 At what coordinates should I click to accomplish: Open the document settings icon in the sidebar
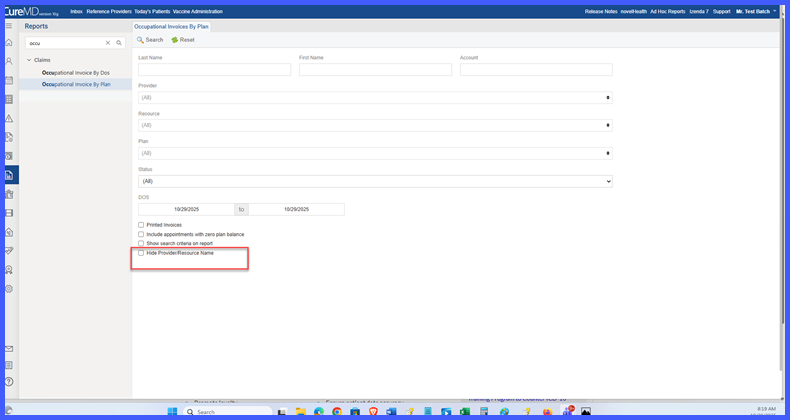coord(9,137)
